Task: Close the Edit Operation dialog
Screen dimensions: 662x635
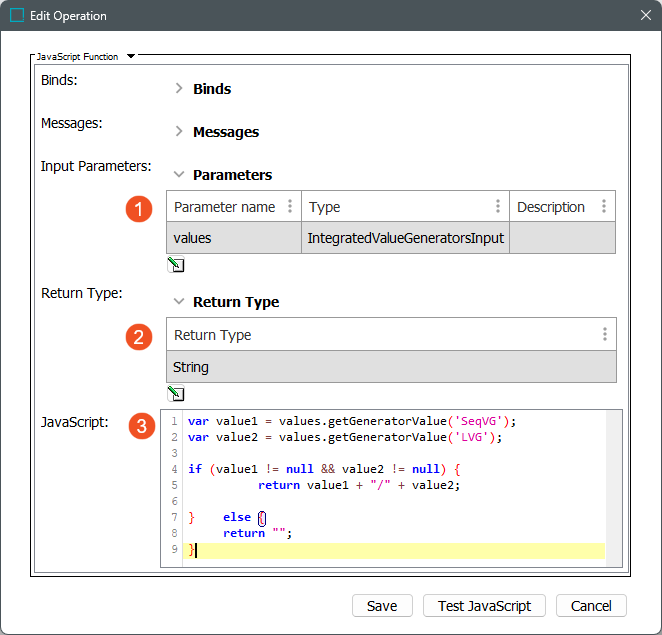Action: coord(645,16)
